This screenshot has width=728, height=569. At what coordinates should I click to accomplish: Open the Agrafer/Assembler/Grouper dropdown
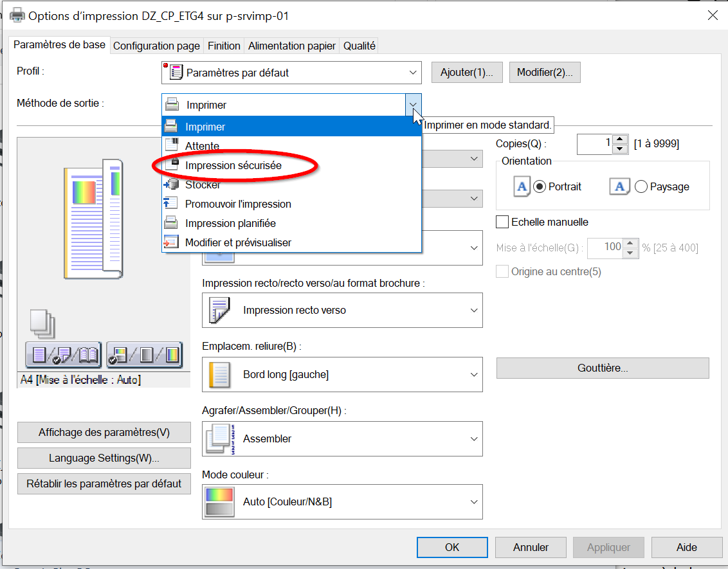point(342,439)
